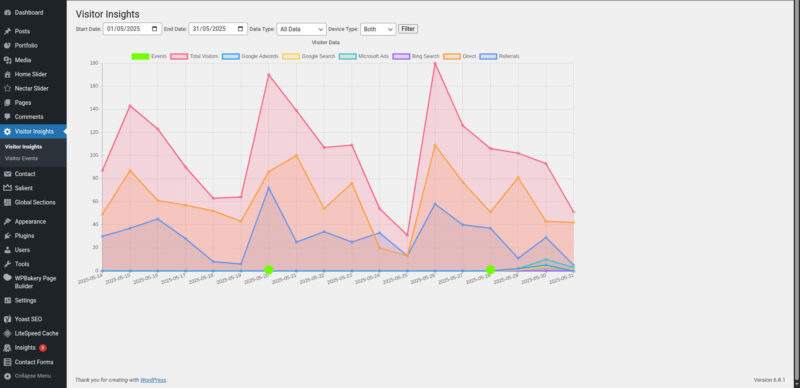This screenshot has height=388, width=800.
Task: Click the End Date input field
Action: coord(218,29)
